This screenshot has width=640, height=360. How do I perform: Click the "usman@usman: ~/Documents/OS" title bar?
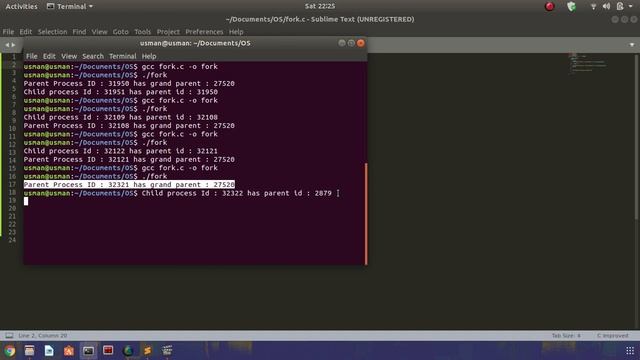(x=195, y=43)
